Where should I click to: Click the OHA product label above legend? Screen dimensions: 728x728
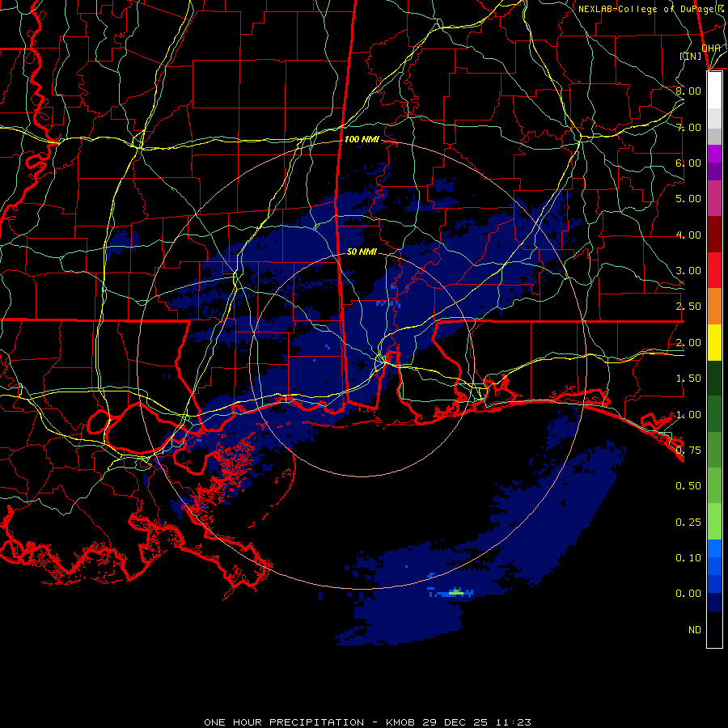711,49
